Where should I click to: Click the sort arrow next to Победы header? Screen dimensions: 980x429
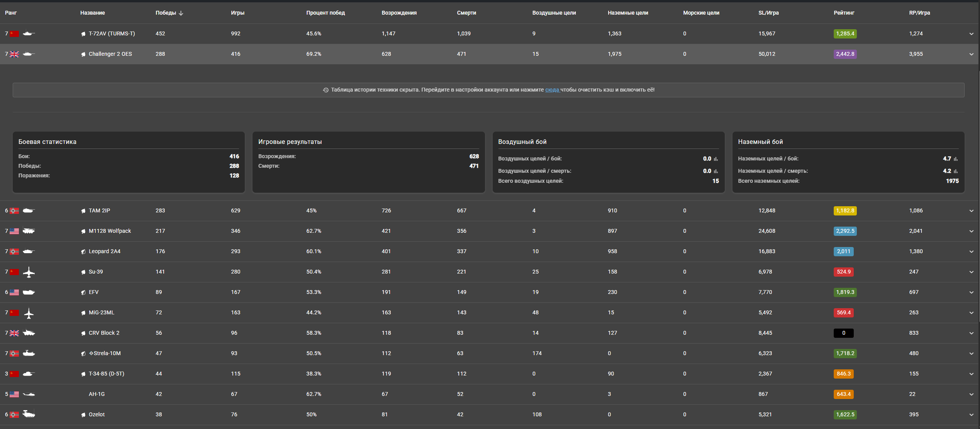coord(181,13)
